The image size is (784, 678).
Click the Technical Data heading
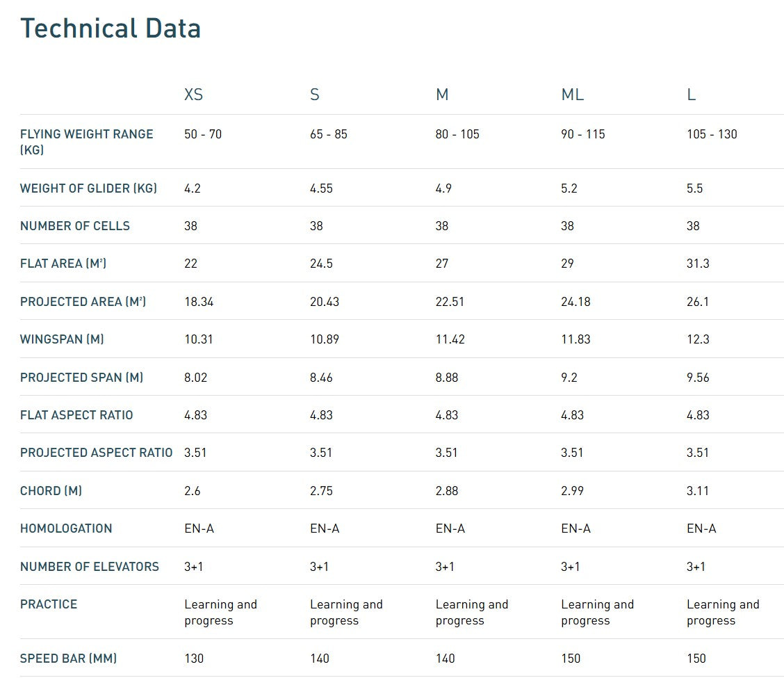click(x=111, y=29)
